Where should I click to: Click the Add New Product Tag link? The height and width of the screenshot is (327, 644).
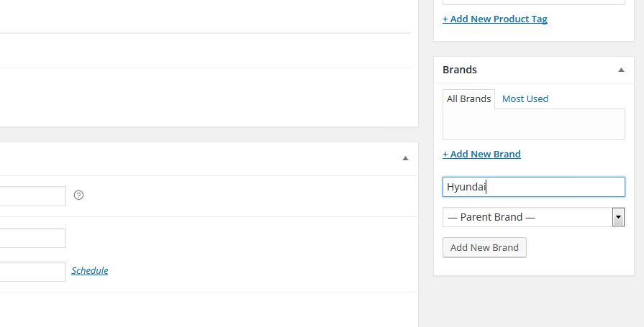pyautogui.click(x=495, y=19)
